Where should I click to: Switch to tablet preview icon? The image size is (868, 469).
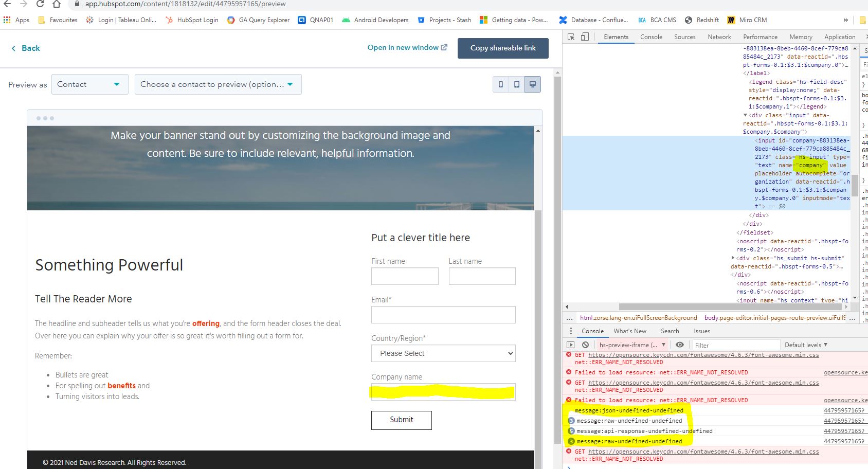(x=517, y=84)
